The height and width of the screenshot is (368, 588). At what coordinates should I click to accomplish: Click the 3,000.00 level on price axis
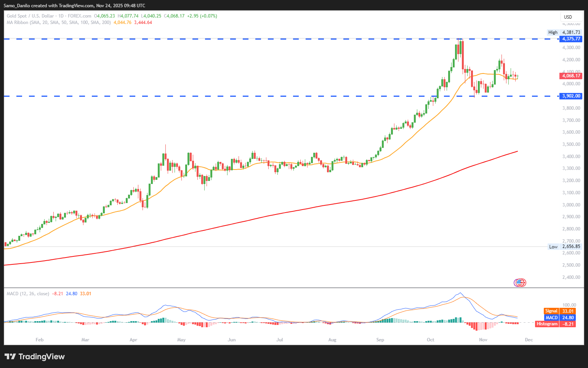(x=571, y=205)
